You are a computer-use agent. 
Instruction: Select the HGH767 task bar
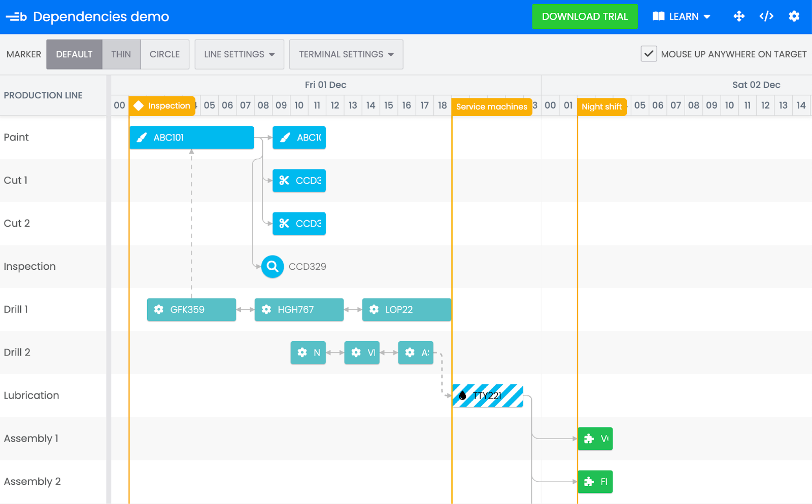[299, 309]
